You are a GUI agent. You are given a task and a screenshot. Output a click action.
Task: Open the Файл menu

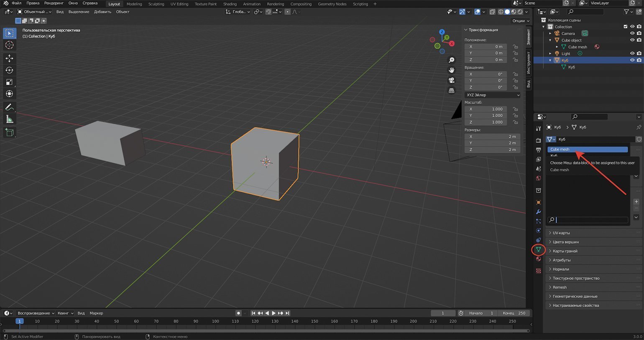pyautogui.click(x=16, y=3)
